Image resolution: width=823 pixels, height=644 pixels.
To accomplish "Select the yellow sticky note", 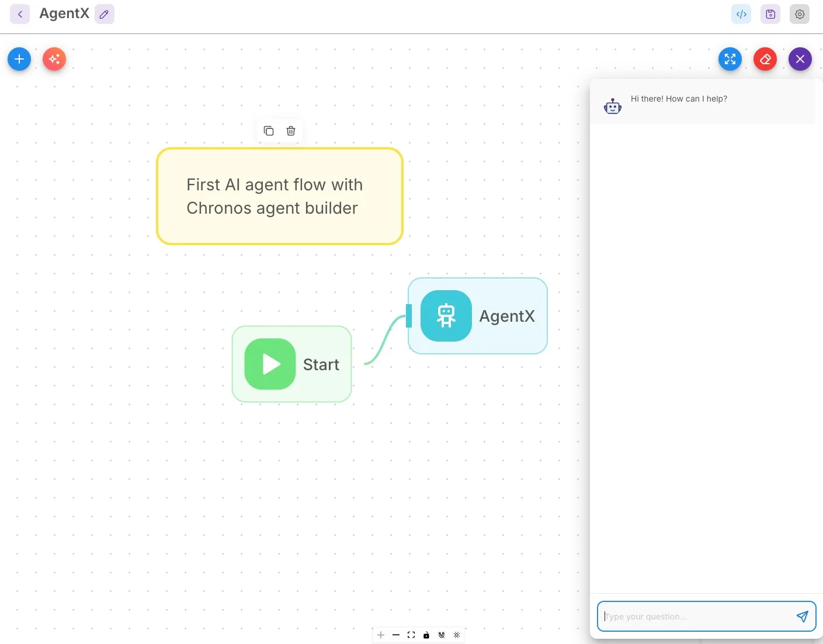I will (x=280, y=196).
